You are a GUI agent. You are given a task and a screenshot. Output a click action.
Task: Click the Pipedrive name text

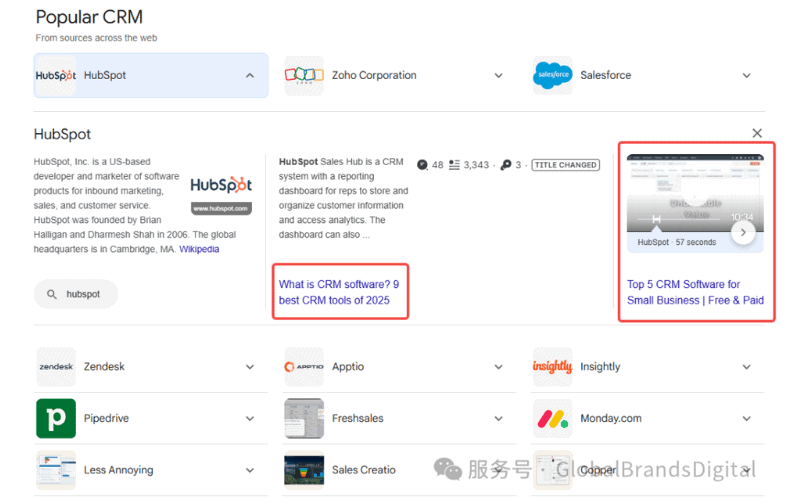click(106, 418)
